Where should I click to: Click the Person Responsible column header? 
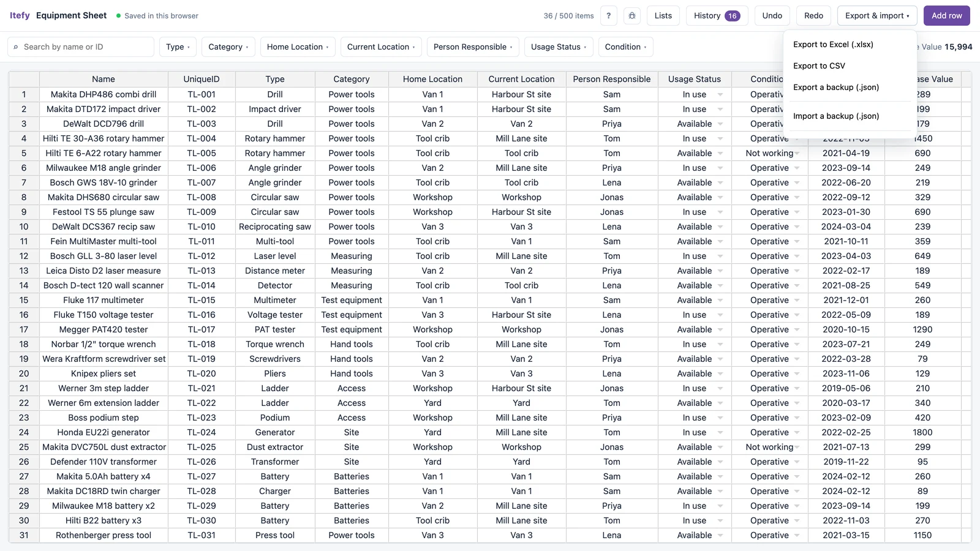click(x=612, y=79)
